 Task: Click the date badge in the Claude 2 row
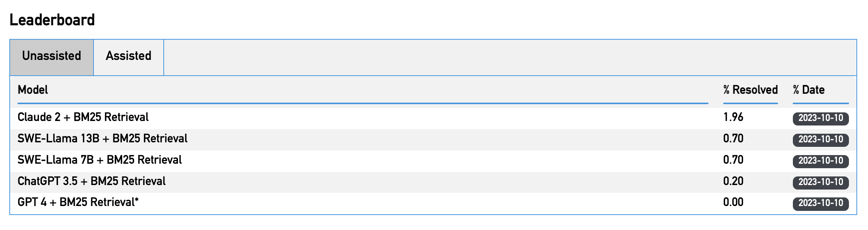[x=821, y=118]
